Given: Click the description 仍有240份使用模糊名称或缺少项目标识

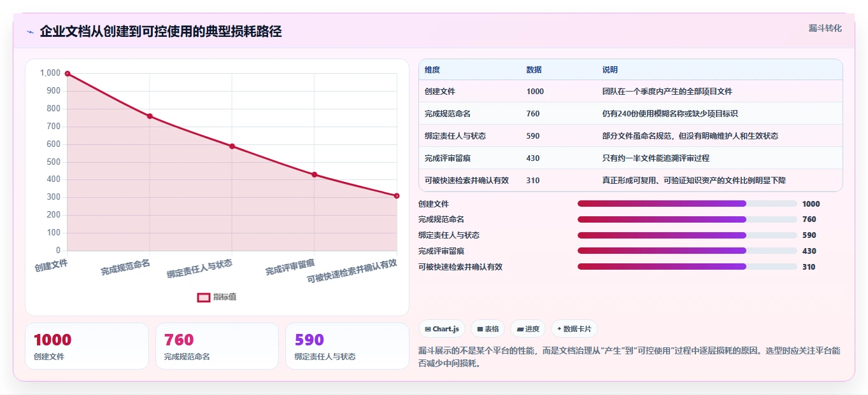Looking at the screenshot, I should pyautogui.click(x=670, y=114).
